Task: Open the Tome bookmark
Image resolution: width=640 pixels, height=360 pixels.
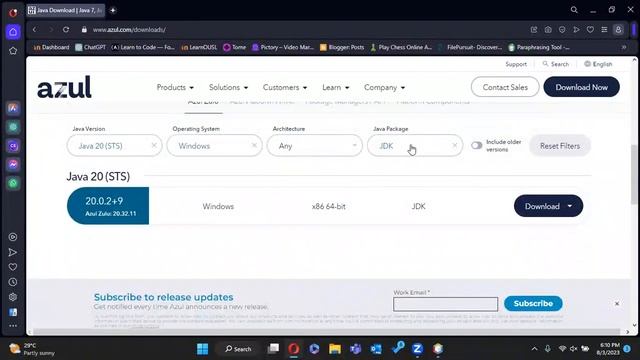Action: 235,47
